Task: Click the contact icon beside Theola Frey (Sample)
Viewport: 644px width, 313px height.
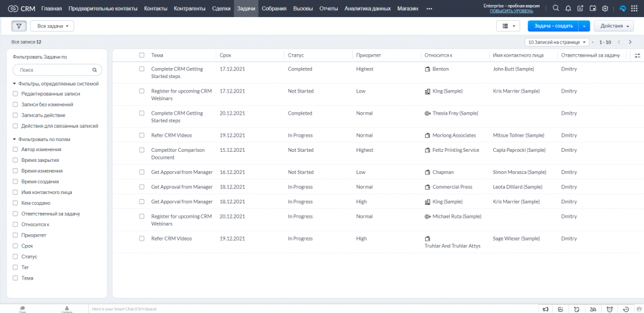Action: pos(427,113)
